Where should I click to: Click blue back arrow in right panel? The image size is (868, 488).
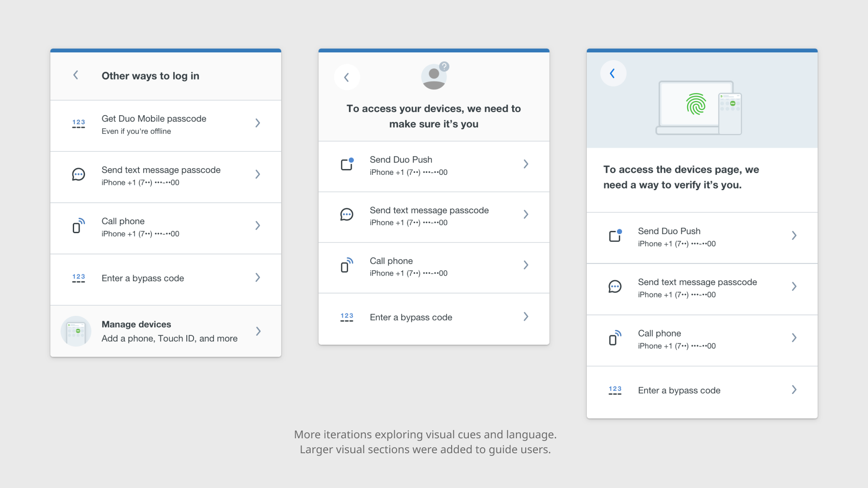coord(613,73)
